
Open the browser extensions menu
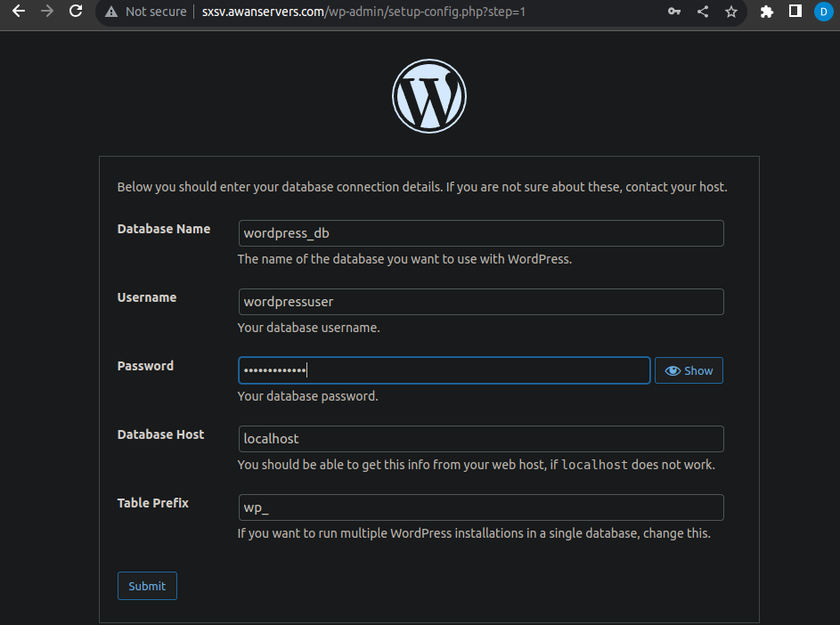click(767, 12)
